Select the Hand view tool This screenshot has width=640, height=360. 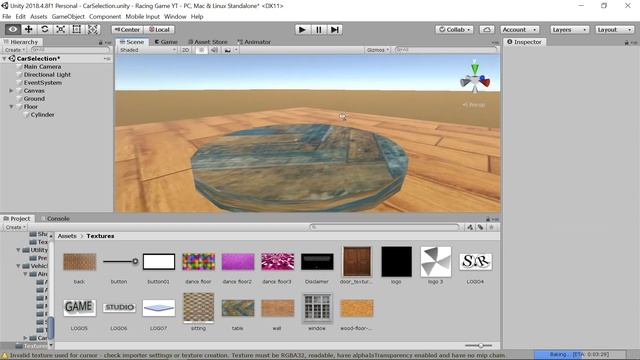pyautogui.click(x=13, y=29)
